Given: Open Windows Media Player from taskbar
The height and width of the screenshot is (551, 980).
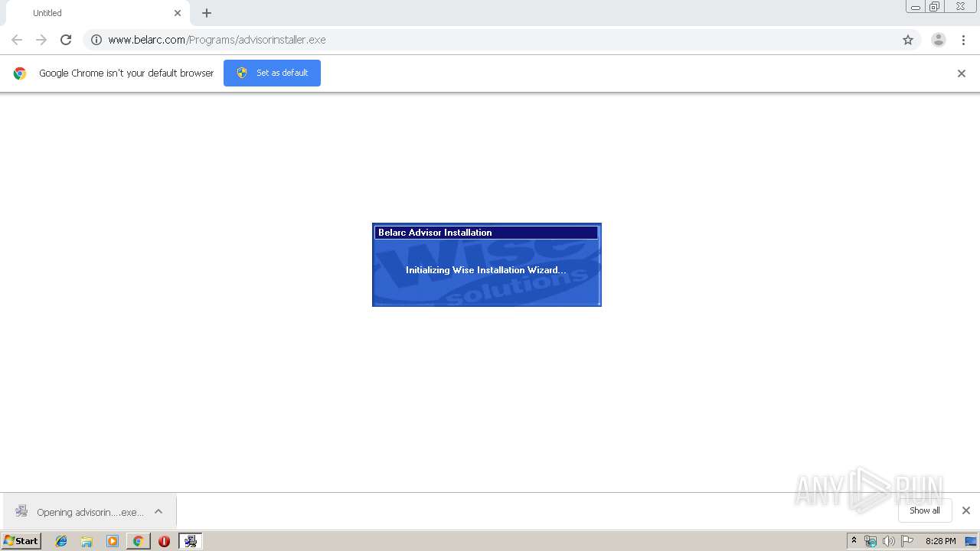Looking at the screenshot, I should tap(113, 541).
